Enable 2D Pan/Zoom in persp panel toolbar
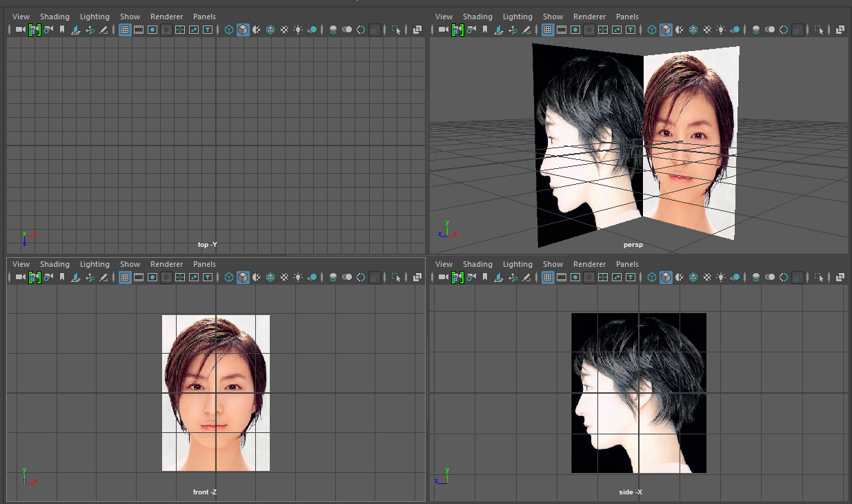The width and height of the screenshot is (852, 504). click(513, 30)
